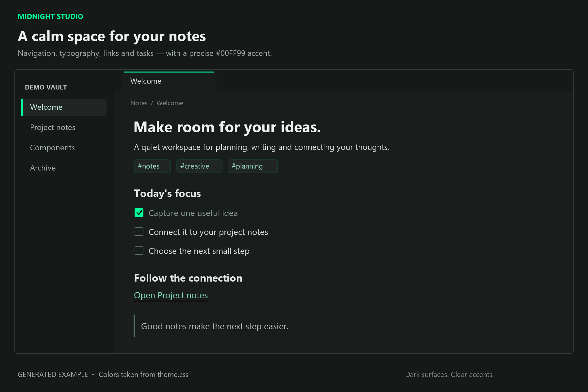Check Connect it to your project notes

tap(139, 232)
